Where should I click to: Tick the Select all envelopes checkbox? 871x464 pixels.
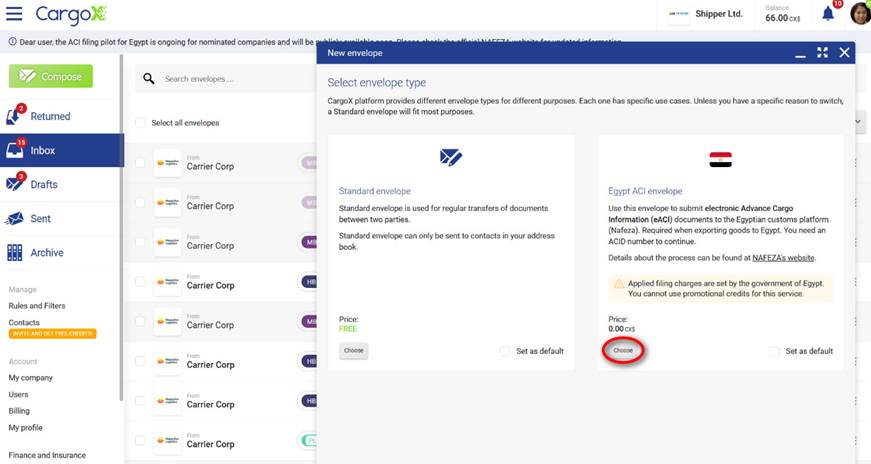pos(140,122)
